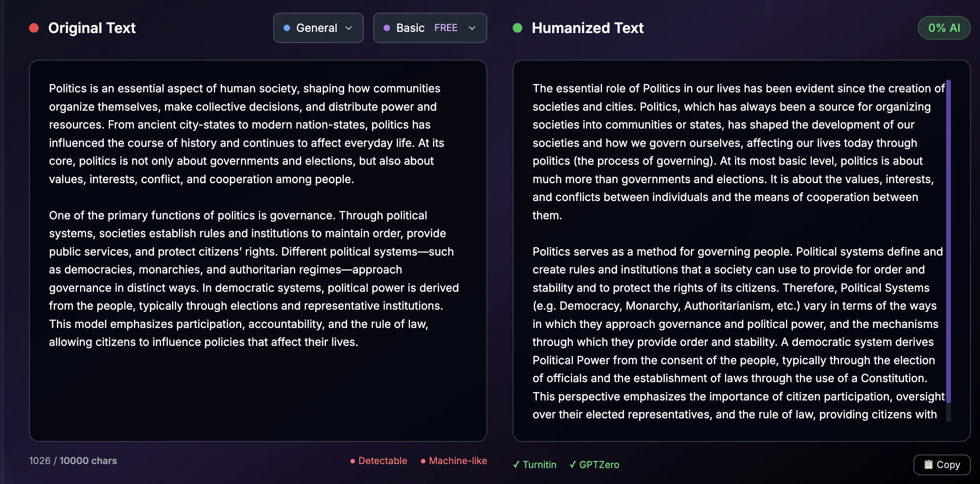This screenshot has height=484, width=980.
Task: Click the red dot beside Detectable
Action: click(x=352, y=461)
